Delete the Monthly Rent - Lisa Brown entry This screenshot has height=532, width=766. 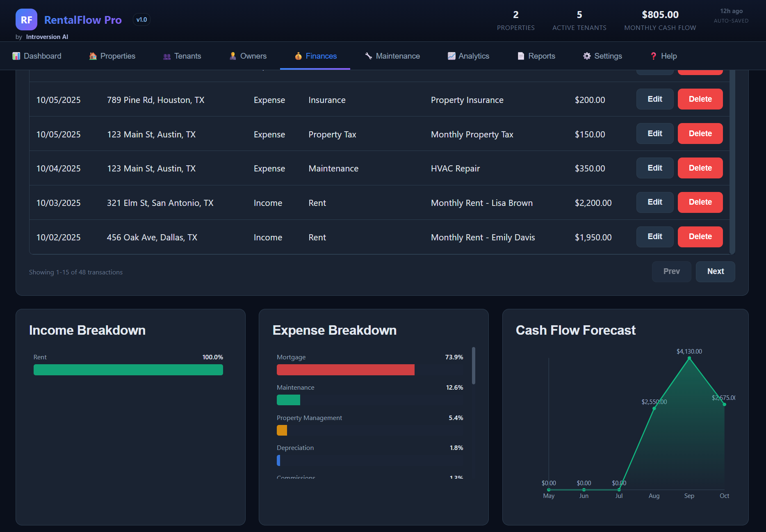[x=700, y=202]
